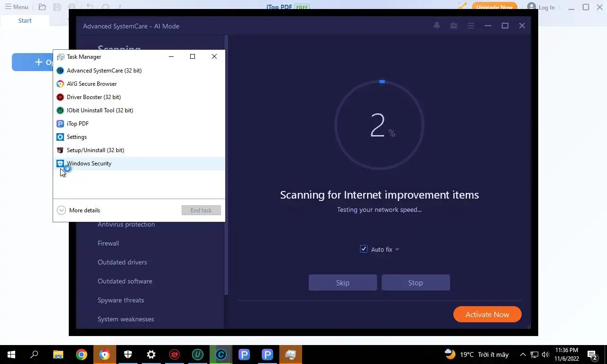Click Log In in iTop PDF
Image resolution: width=607 pixels, height=364 pixels.
541,7
